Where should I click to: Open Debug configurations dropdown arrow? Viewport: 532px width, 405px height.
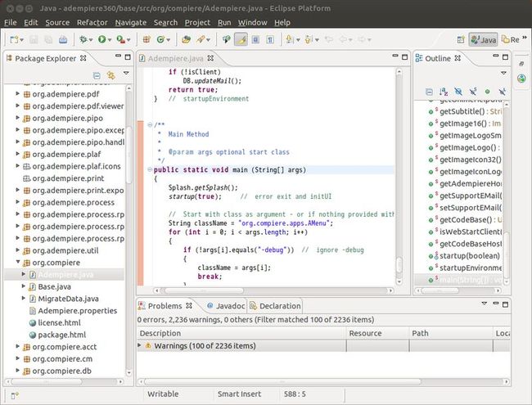(x=91, y=40)
